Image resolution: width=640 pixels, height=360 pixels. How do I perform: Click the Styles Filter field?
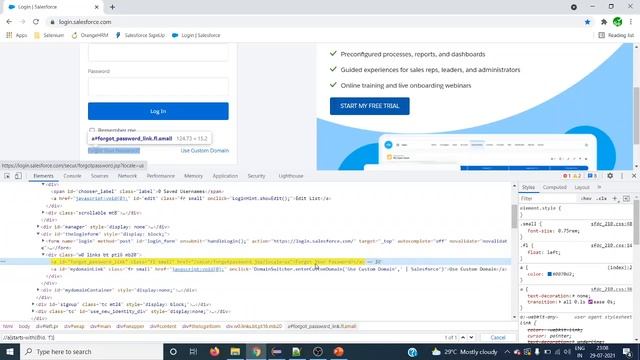(x=548, y=198)
